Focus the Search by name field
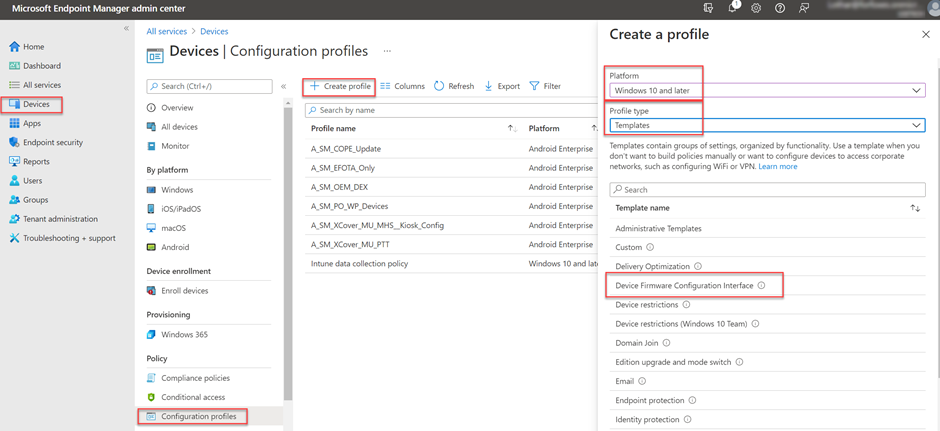The image size is (940, 431). tap(451, 110)
